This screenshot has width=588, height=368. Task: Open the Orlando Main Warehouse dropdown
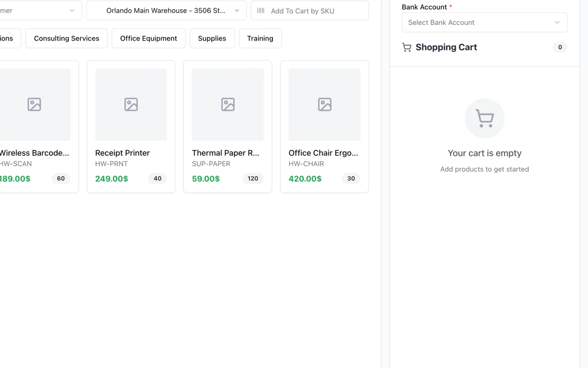166,11
